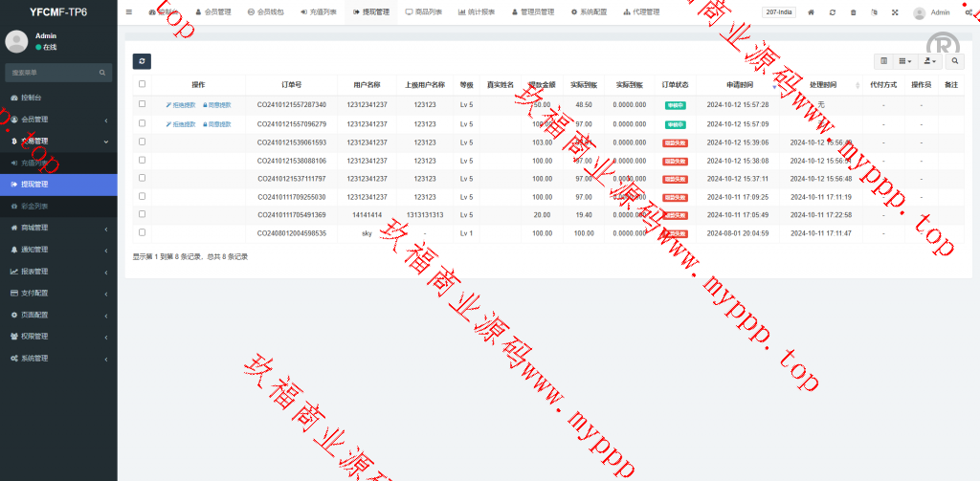Viewport: 980px width, 481px height.
Task: Open the export data dropdown
Action: point(928,61)
